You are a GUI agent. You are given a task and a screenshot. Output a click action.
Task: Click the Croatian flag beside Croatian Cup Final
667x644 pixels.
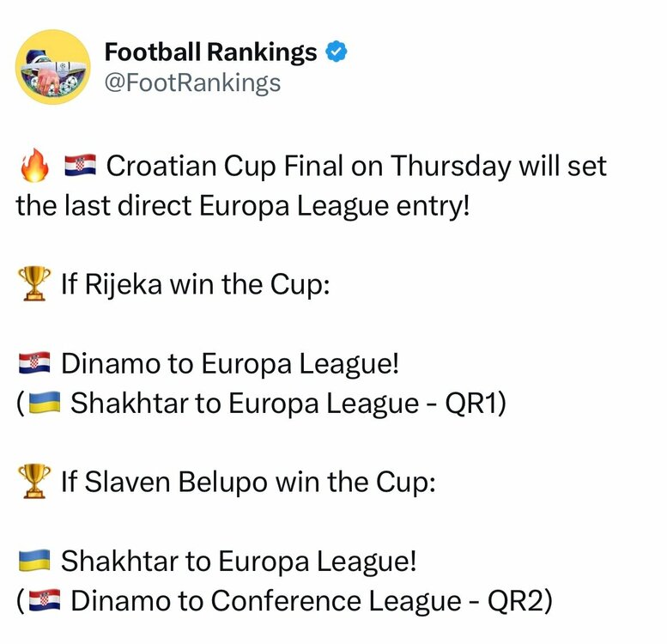pos(82,167)
